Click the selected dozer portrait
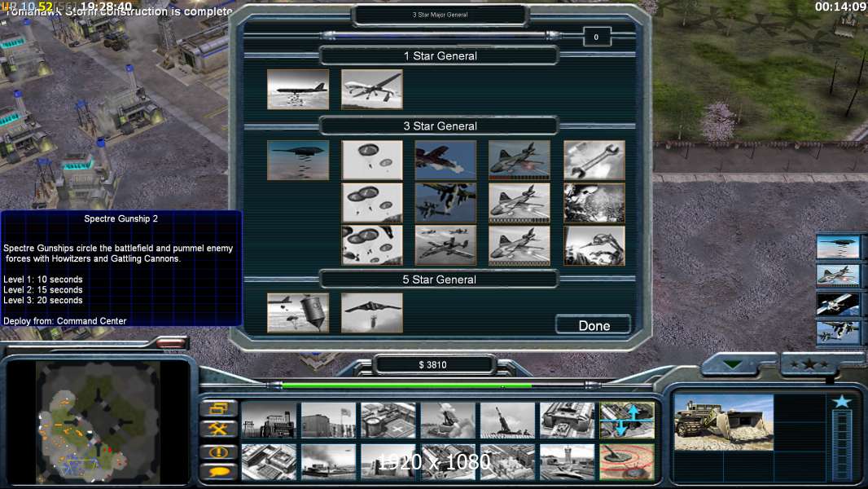Viewport: 868px width, 489px height. click(x=724, y=422)
